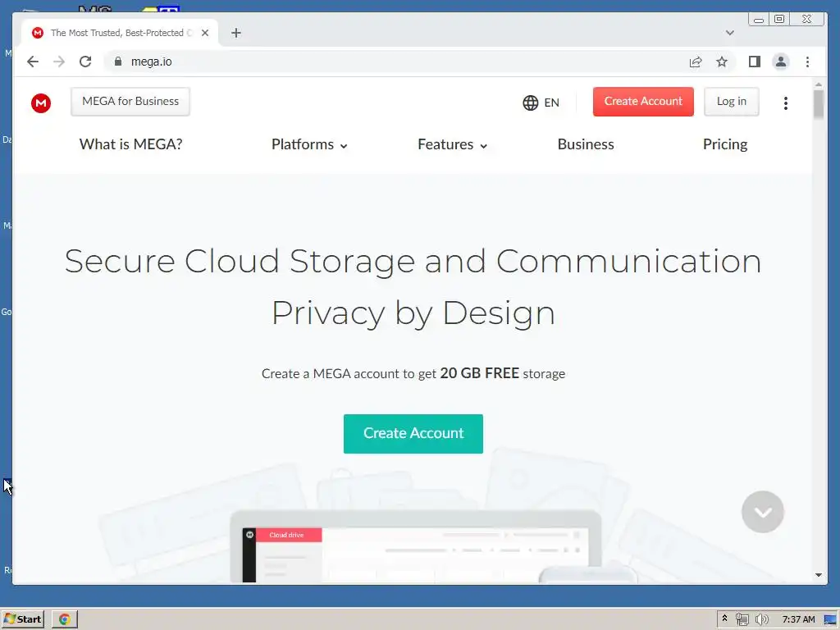Click '20 GB FREE' text
The height and width of the screenshot is (630, 840).
click(479, 373)
